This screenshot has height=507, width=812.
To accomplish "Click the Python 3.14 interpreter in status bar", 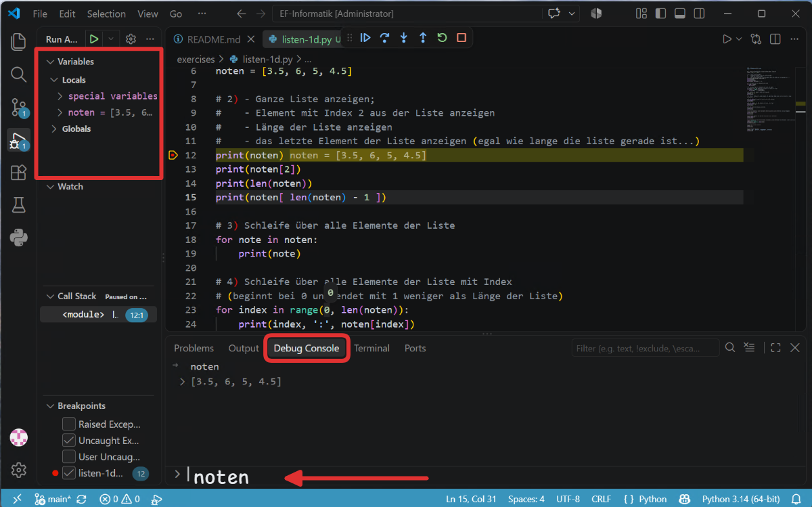I will coord(741,499).
